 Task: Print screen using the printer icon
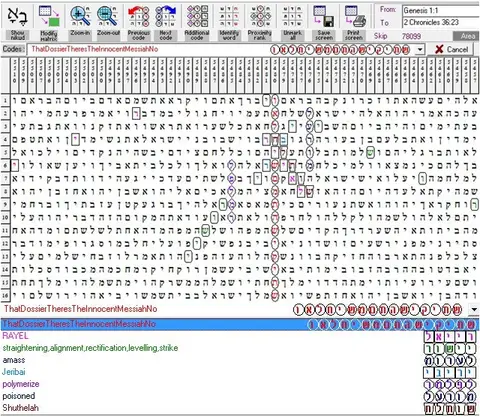click(x=355, y=16)
